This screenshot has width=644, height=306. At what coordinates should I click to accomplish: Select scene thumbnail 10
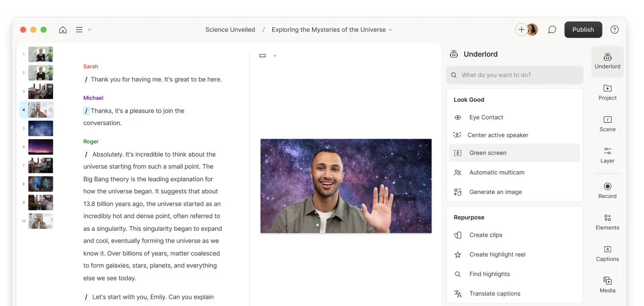(40, 221)
